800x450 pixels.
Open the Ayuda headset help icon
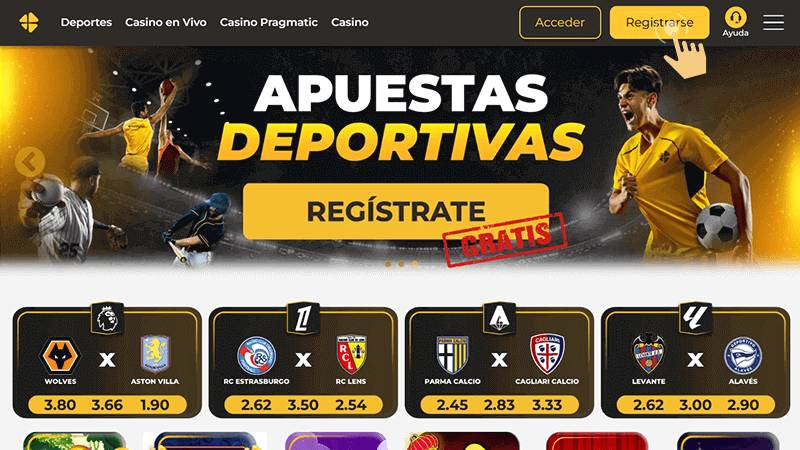(x=735, y=17)
